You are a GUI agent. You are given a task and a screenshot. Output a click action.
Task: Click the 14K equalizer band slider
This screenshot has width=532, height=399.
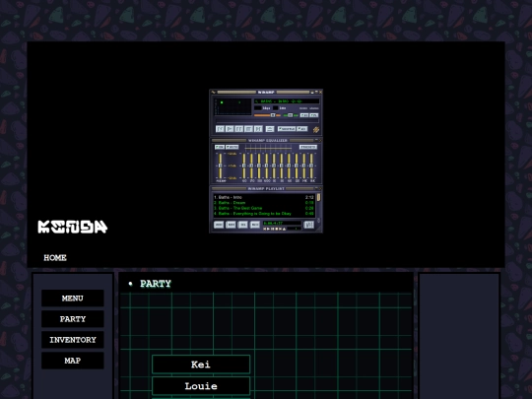tap(304, 166)
